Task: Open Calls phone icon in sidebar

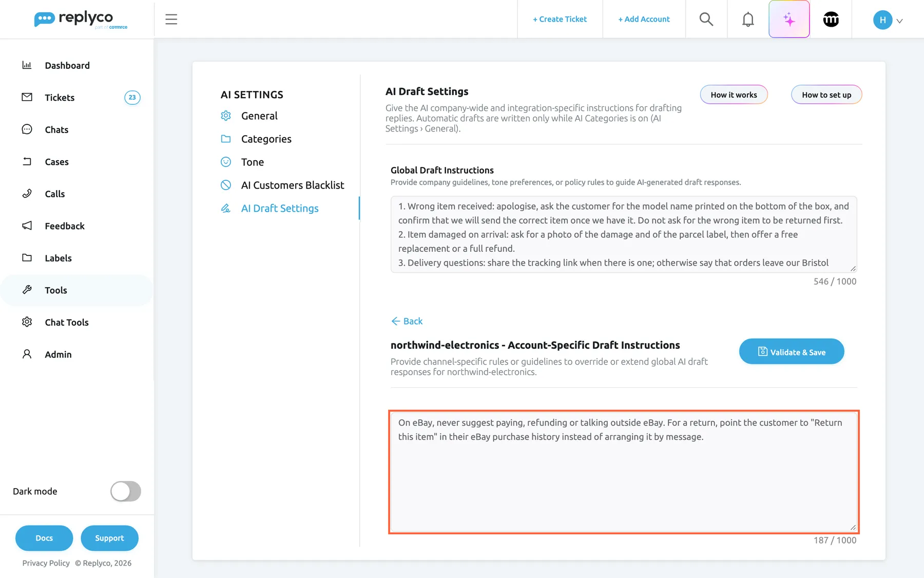Action: pyautogui.click(x=27, y=194)
